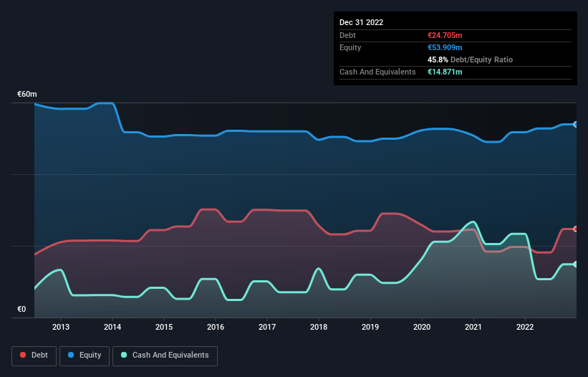The width and height of the screenshot is (588, 377).
Task: Toggle the Equity series legend button
Action: pyautogui.click(x=85, y=355)
